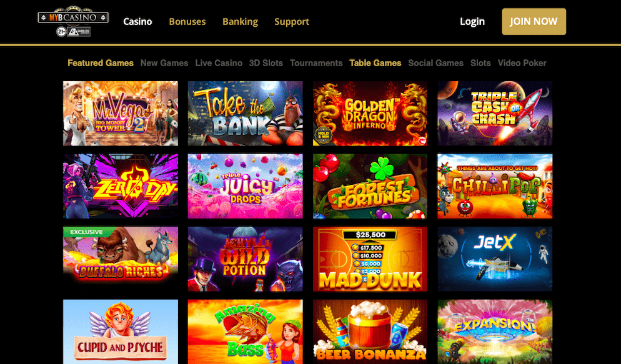Open the ChilliPop game thumbnail

click(x=495, y=186)
